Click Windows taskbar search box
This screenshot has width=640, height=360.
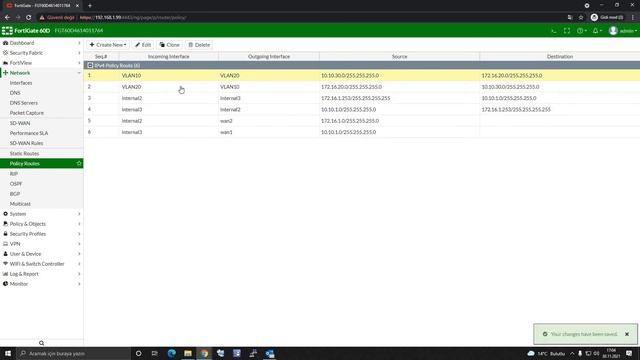[x=74, y=353]
